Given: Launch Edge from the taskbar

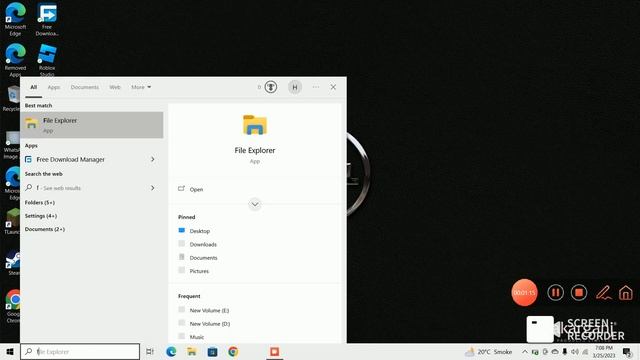Looking at the screenshot, I should pos(171,351).
